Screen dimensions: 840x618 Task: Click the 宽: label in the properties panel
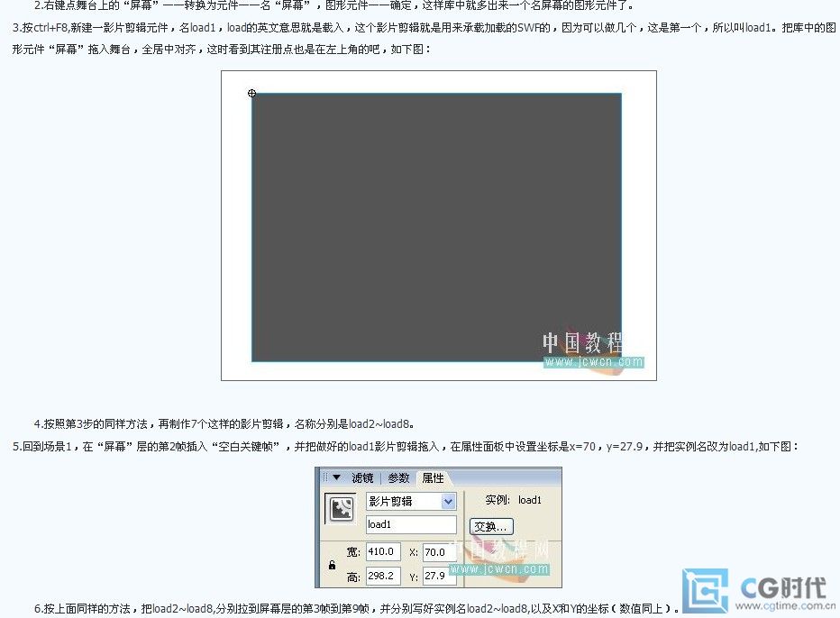353,551
